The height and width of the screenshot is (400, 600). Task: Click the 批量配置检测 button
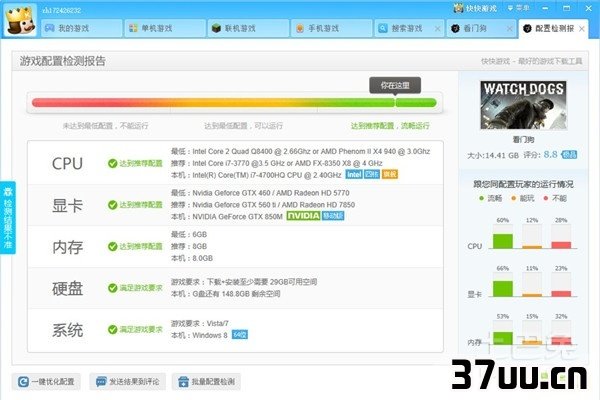tap(206, 382)
